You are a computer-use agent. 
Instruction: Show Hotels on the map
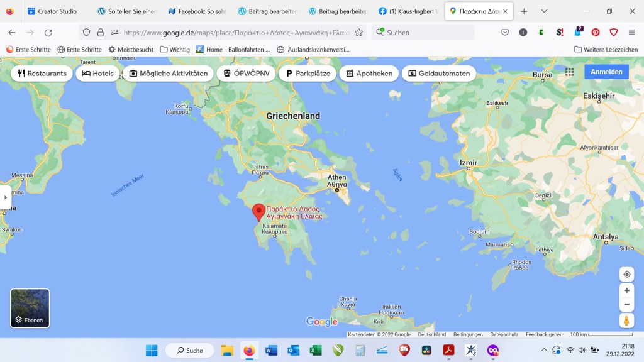tap(97, 74)
